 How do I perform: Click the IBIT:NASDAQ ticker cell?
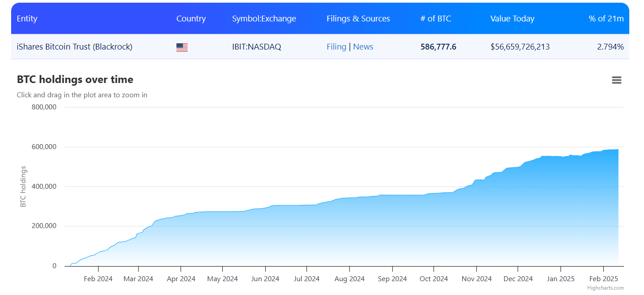tap(256, 47)
